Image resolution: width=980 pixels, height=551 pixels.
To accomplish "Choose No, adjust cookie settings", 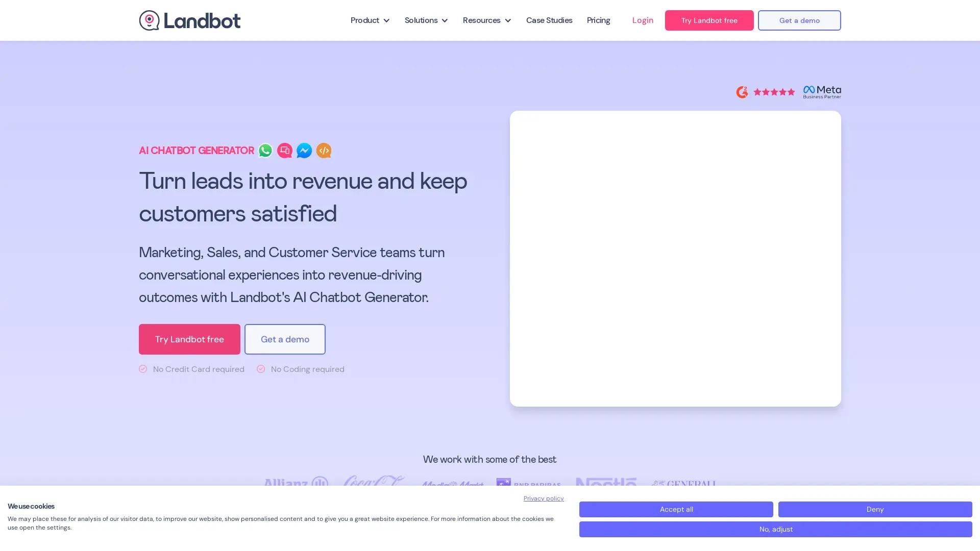I will tap(775, 529).
